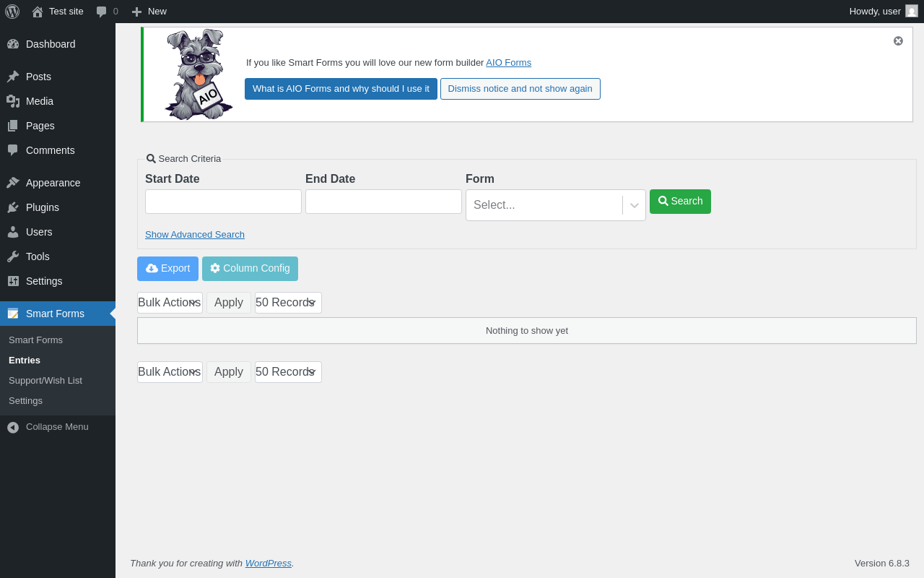The width and height of the screenshot is (924, 578).
Task: Click the Test site name link
Action: [66, 12]
